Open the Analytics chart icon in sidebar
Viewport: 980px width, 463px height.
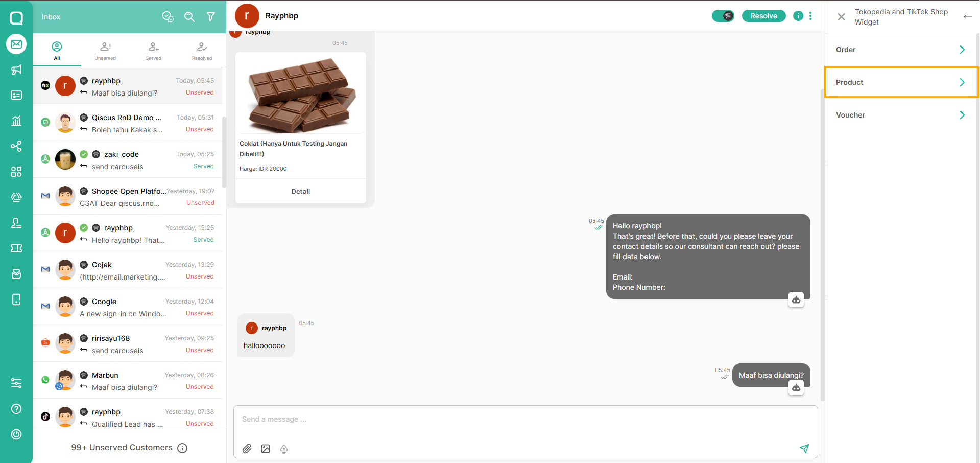pyautogui.click(x=16, y=121)
